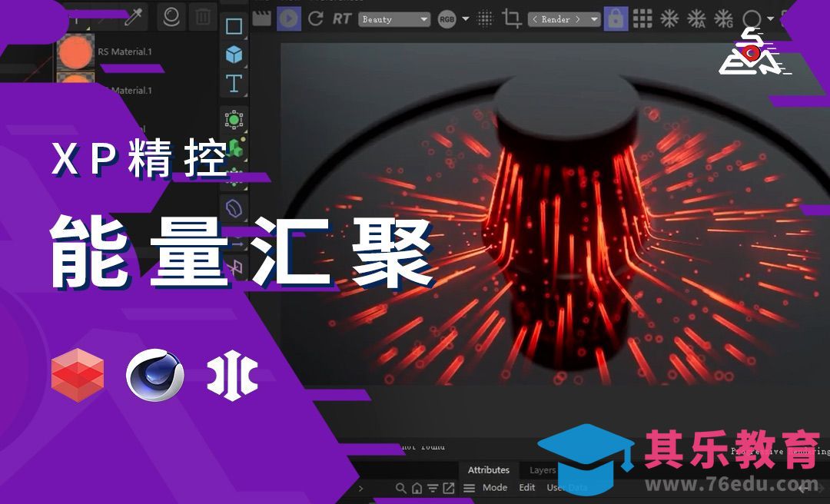Switch to the Layers tab
The height and width of the screenshot is (504, 830).
click(543, 469)
